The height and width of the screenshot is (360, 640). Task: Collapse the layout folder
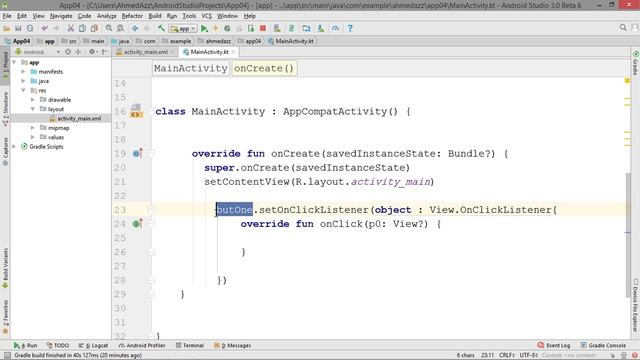pyautogui.click(x=33, y=109)
